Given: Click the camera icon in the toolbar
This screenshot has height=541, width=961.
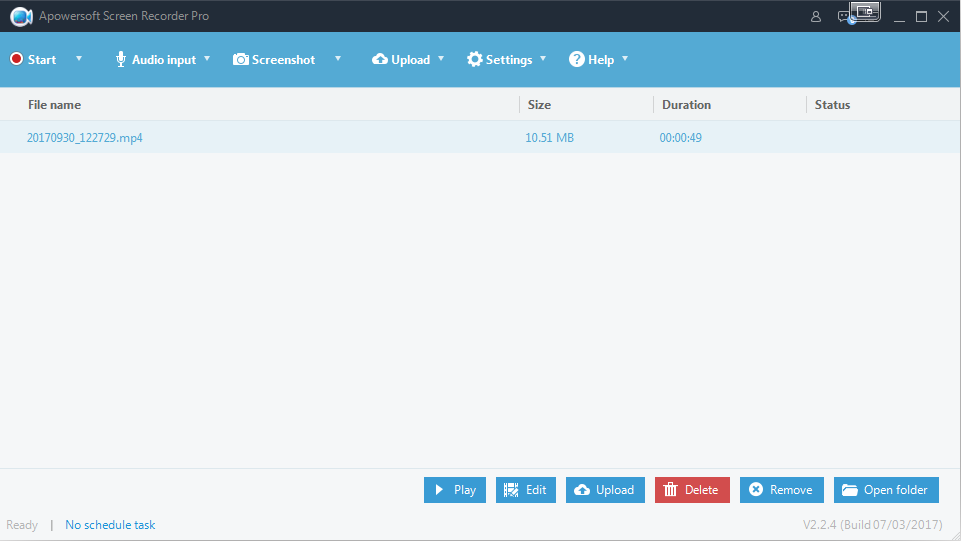Looking at the screenshot, I should [241, 59].
